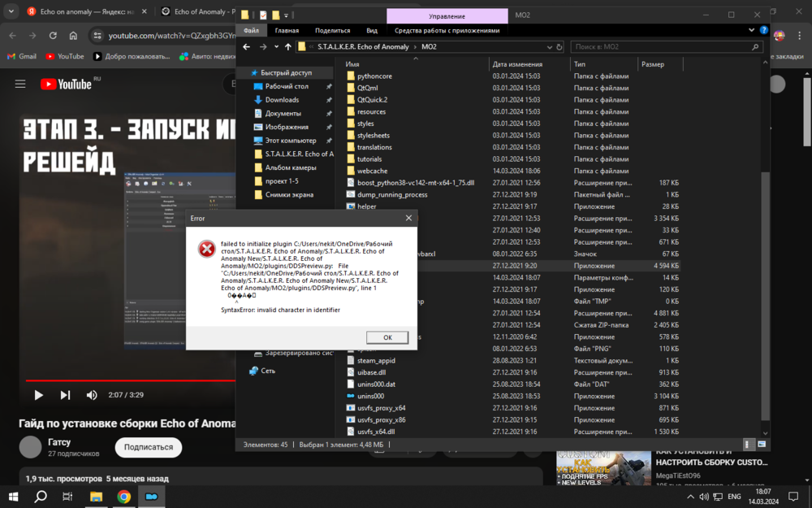Click the Explorer up-one-level arrow

pyautogui.click(x=287, y=47)
